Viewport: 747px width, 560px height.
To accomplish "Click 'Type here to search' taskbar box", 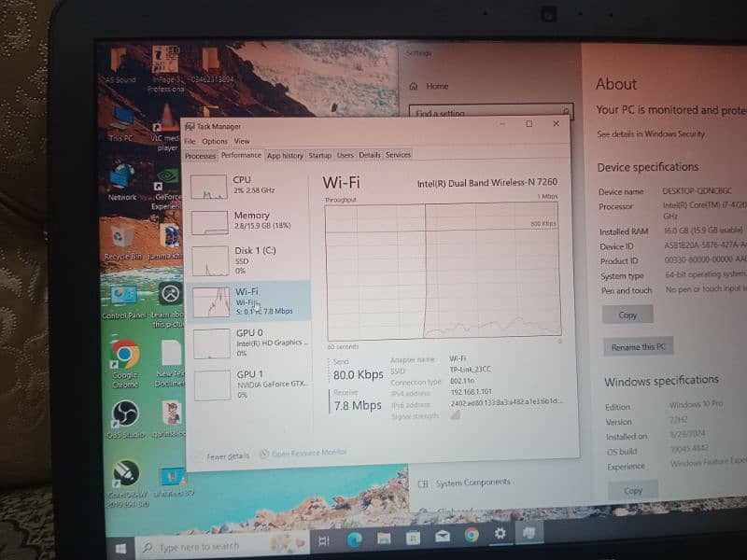I will pos(222,546).
